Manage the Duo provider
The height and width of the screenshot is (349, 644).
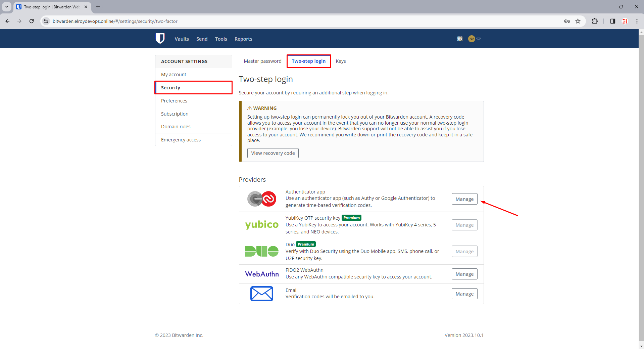464,252
